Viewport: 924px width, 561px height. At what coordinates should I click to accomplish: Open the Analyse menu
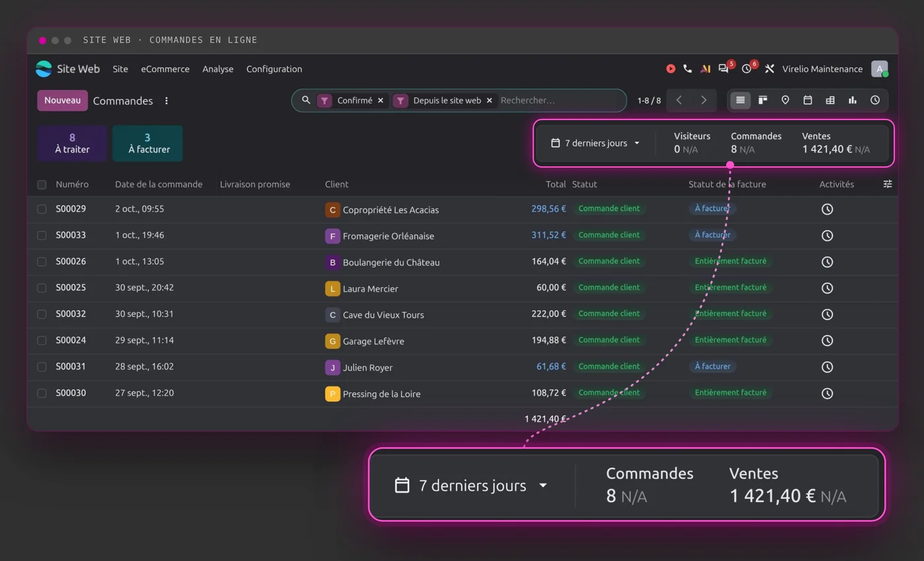[x=218, y=69]
